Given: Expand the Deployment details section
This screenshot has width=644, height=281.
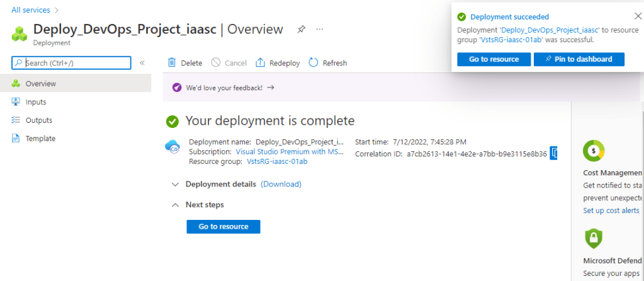Looking at the screenshot, I should 175,185.
